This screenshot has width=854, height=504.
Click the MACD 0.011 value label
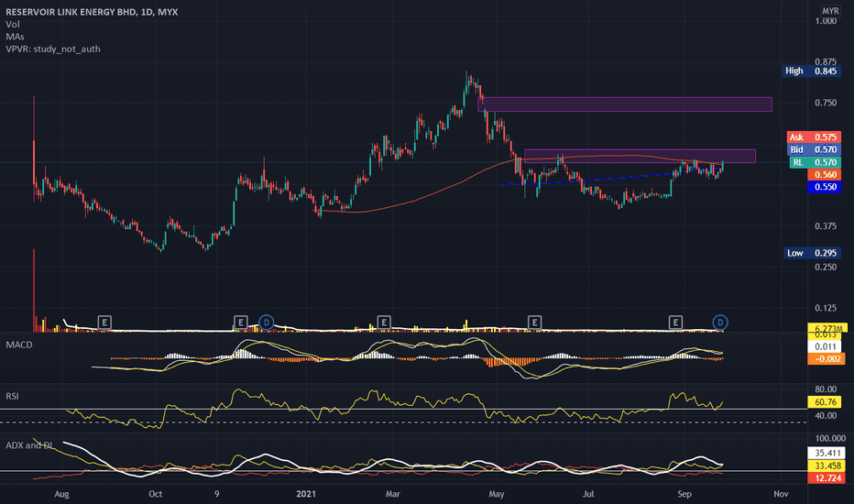click(x=825, y=347)
